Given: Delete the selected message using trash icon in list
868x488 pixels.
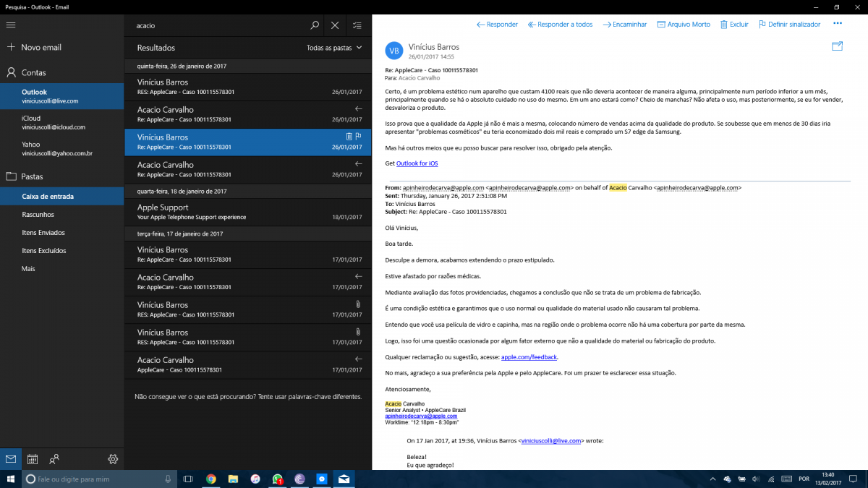Looking at the screenshot, I should pyautogui.click(x=349, y=136).
